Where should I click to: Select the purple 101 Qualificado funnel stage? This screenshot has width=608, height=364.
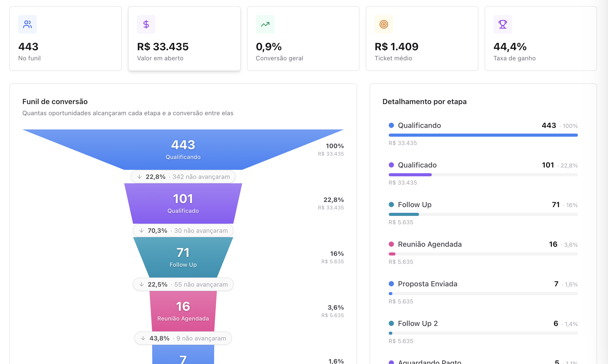[183, 203]
